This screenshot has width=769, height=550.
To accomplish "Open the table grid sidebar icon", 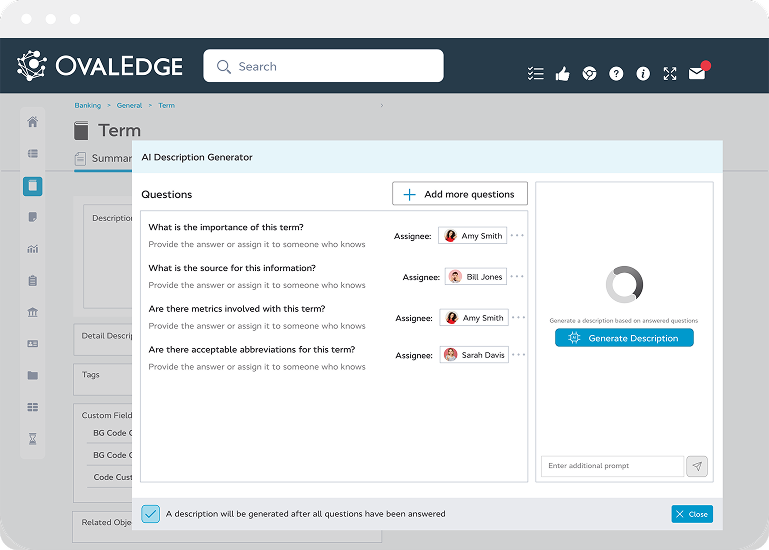I will (x=32, y=407).
